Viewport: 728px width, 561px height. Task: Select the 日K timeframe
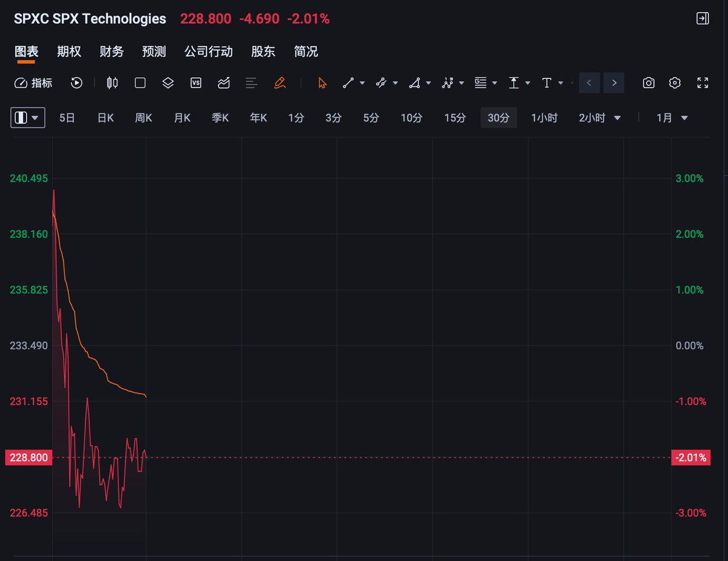[106, 118]
